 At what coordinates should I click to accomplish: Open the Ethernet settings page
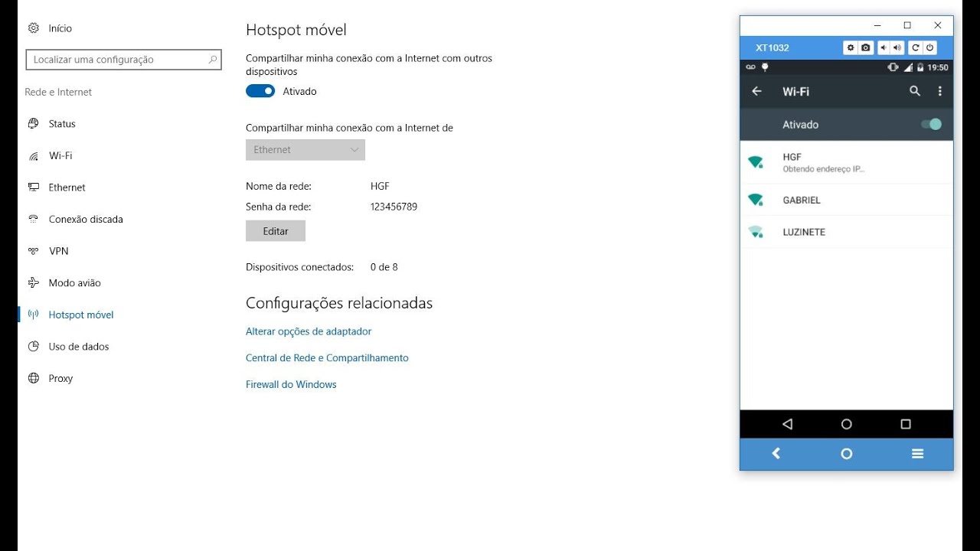click(x=67, y=187)
